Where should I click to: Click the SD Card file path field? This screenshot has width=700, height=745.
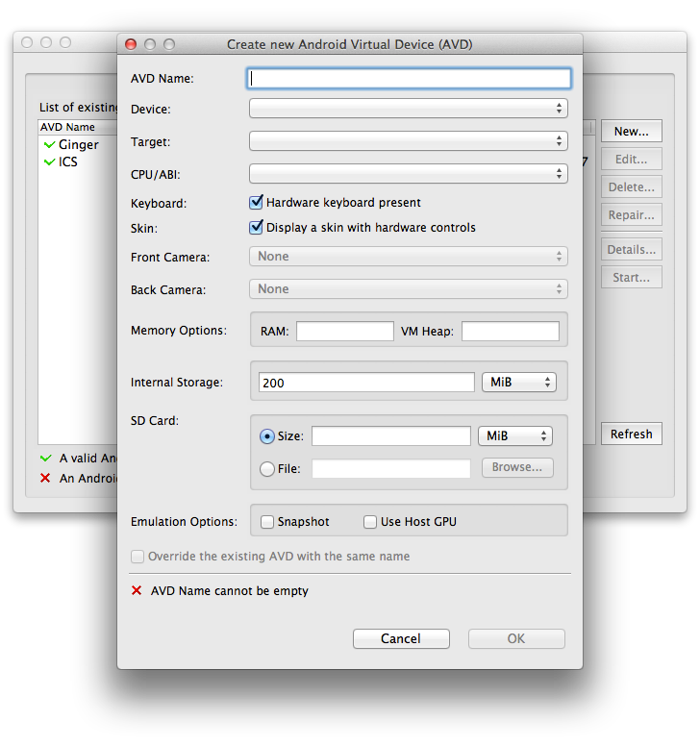391,468
